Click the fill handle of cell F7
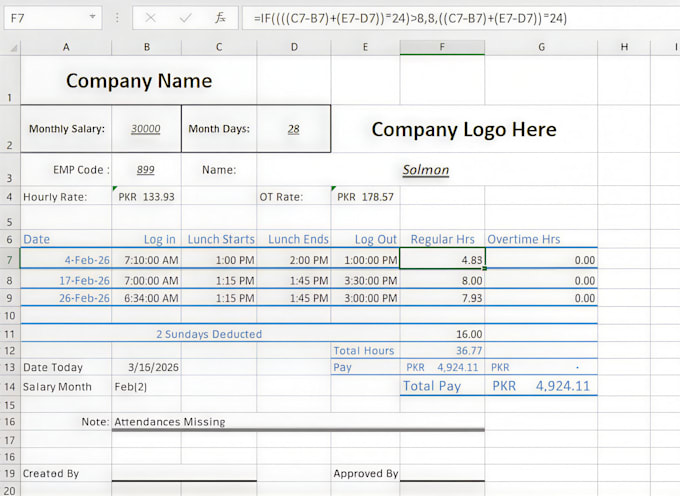The image size is (680, 496). point(485,268)
